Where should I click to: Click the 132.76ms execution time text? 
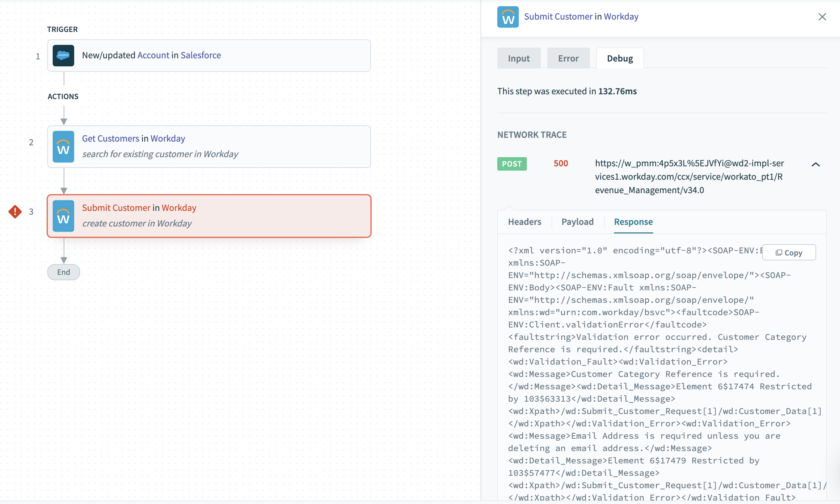point(617,91)
